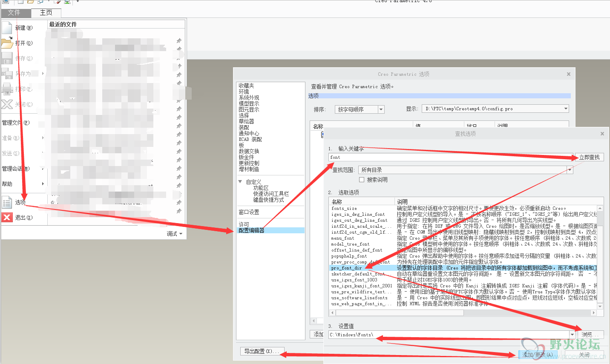The height and width of the screenshot is (364, 610).
Task: Select 打开 menu entry
Action: pyautogui.click(x=24, y=43)
